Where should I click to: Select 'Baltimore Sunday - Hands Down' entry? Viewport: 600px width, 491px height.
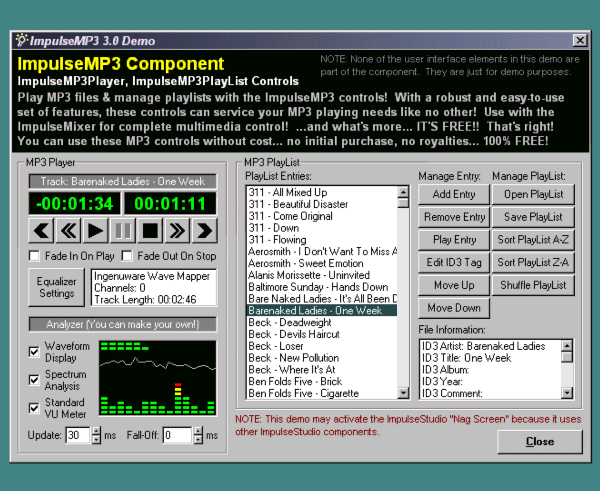(321, 287)
